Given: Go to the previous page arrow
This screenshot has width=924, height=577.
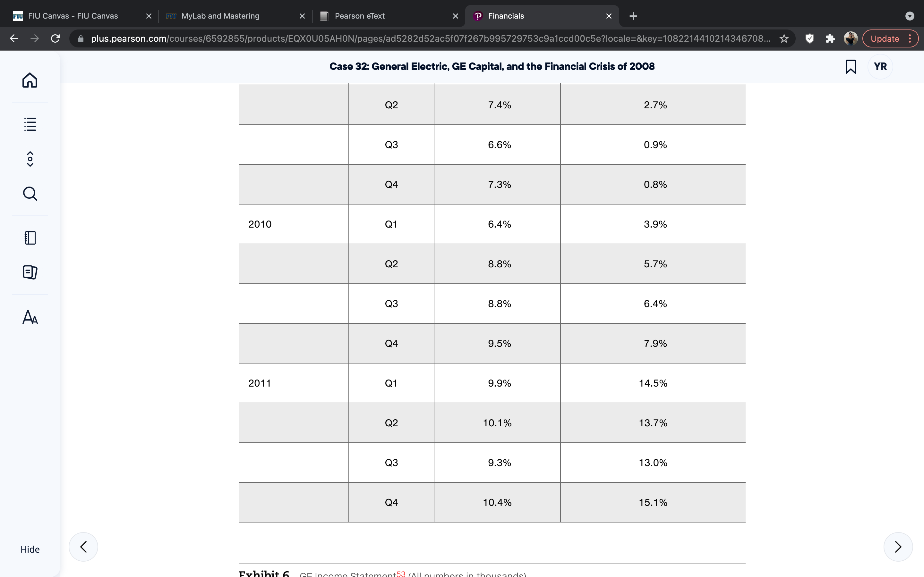Looking at the screenshot, I should [83, 547].
